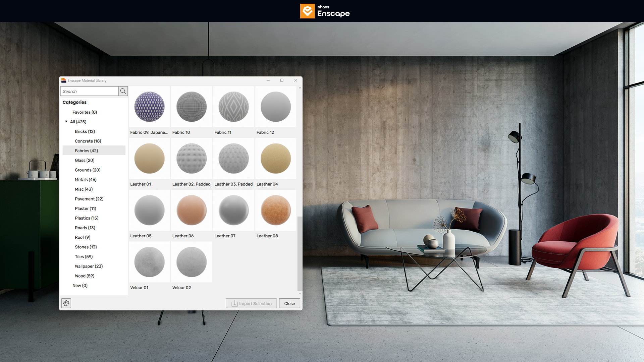Choose the Fabric 11 diamond pattern material
Screen dimensions: 644x362
coord(233,107)
